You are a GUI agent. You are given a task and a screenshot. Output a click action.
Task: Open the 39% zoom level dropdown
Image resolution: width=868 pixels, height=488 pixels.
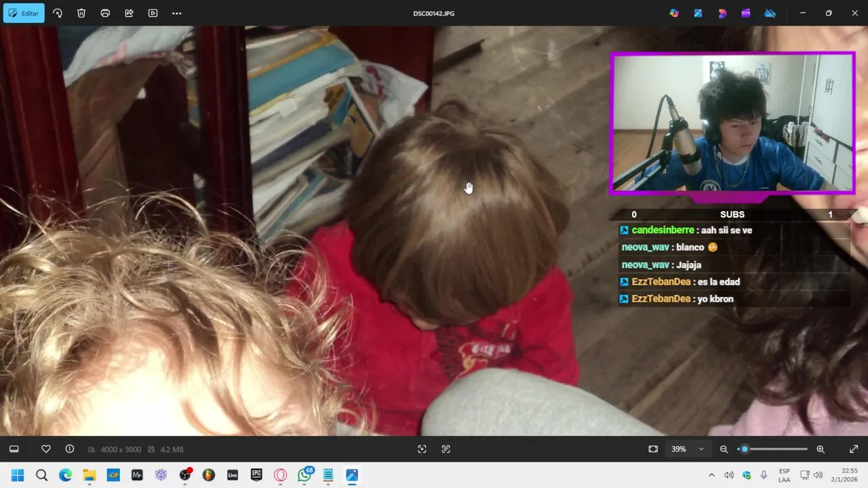point(688,449)
